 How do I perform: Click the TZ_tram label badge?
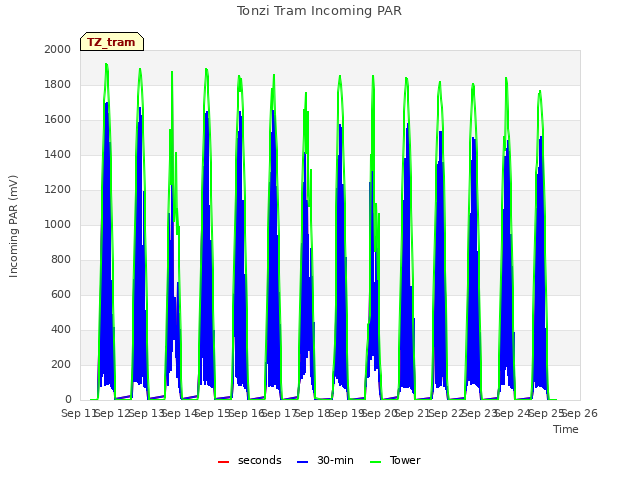[112, 42]
